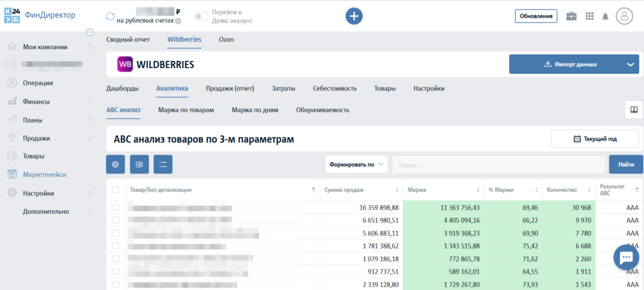Open the Формировать по dropdown
The image size is (644, 290).
pyautogui.click(x=356, y=164)
